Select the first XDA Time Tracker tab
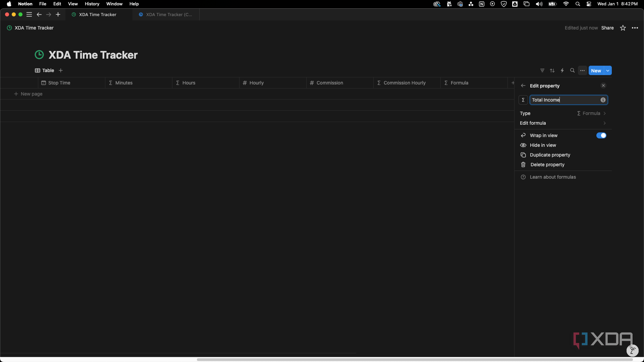This screenshot has height=362, width=644. [99, 14]
